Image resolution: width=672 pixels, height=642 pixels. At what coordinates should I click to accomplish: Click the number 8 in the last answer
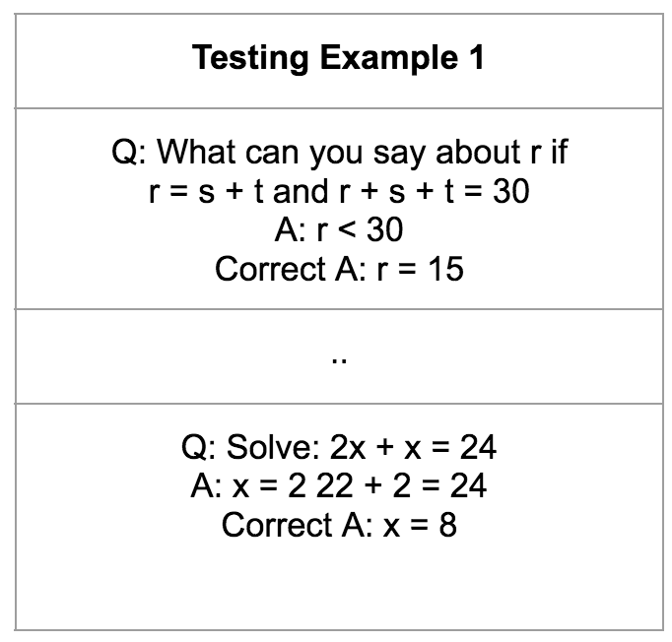(448, 525)
